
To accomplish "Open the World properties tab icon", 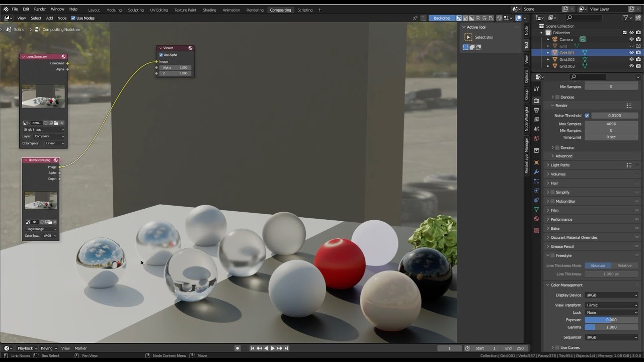I will pos(536,138).
